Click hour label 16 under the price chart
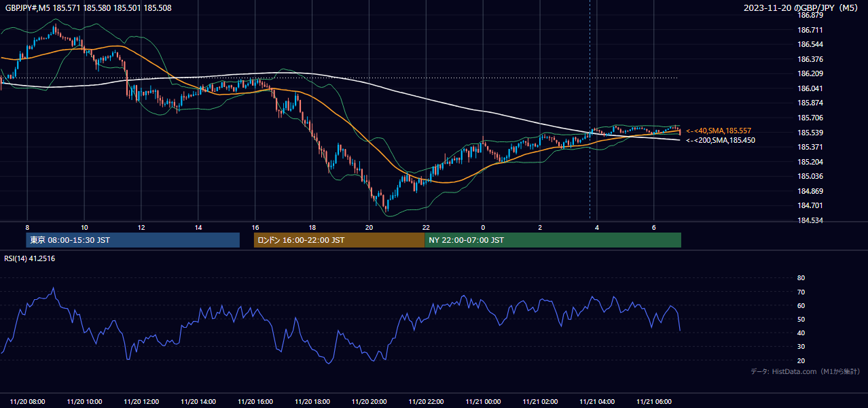Screen dimensions: 868x408 click(x=255, y=227)
